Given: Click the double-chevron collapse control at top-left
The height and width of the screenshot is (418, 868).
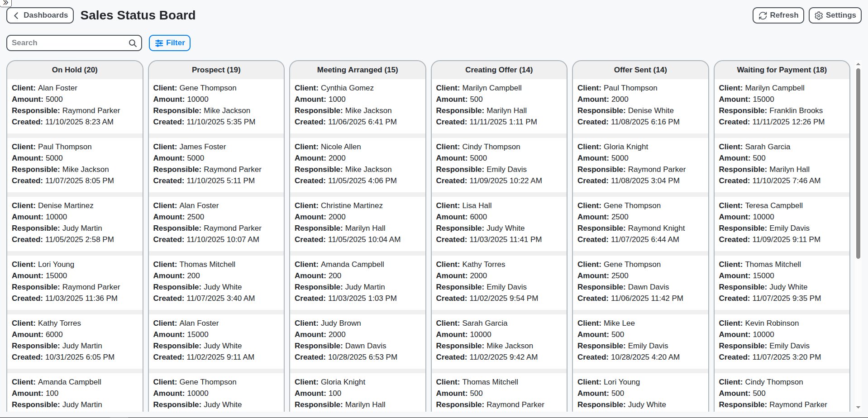Looking at the screenshot, I should tap(5, 3).
